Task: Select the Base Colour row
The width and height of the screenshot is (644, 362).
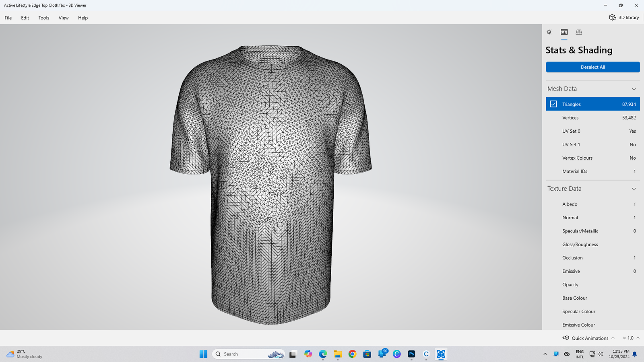Action: 593,298
